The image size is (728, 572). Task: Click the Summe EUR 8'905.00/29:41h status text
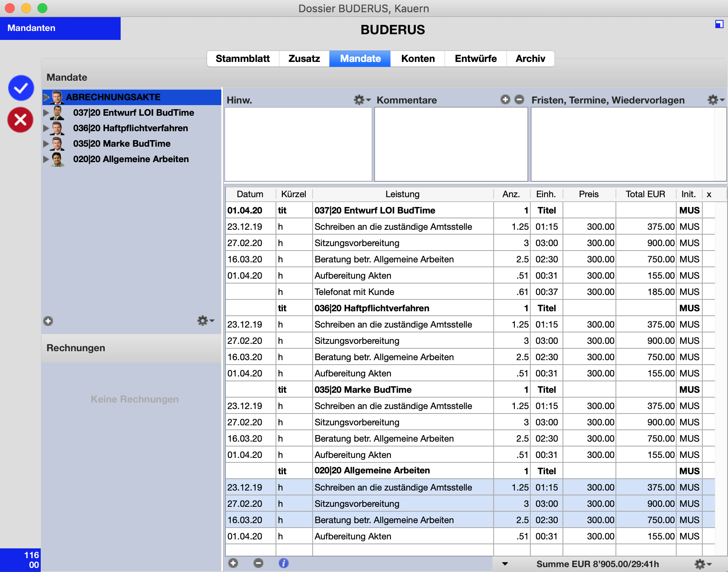click(x=598, y=564)
